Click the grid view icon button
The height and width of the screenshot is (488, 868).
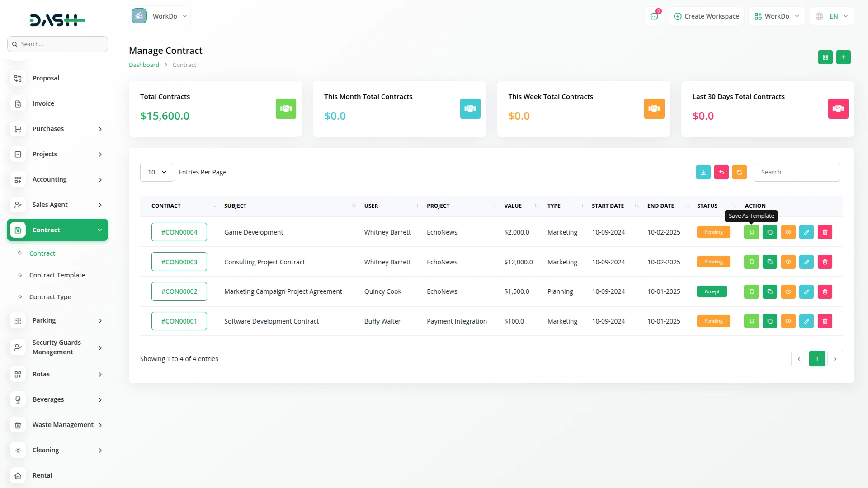(x=825, y=57)
